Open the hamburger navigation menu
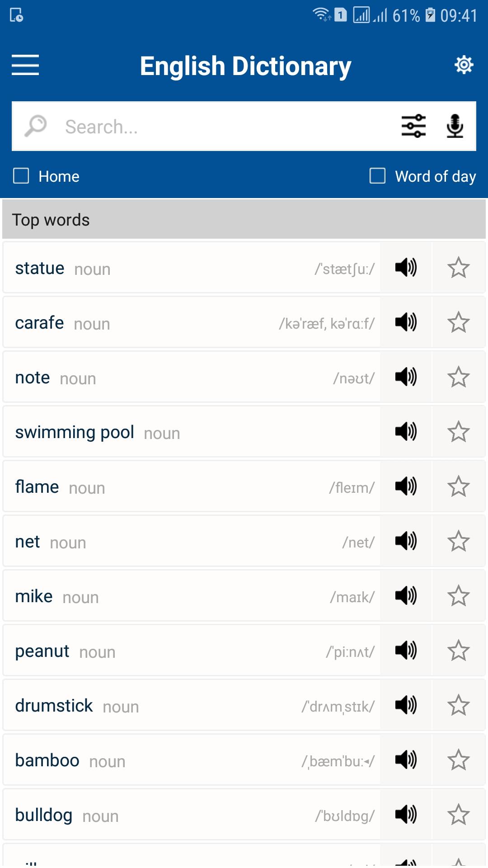488x868 pixels. tap(25, 65)
